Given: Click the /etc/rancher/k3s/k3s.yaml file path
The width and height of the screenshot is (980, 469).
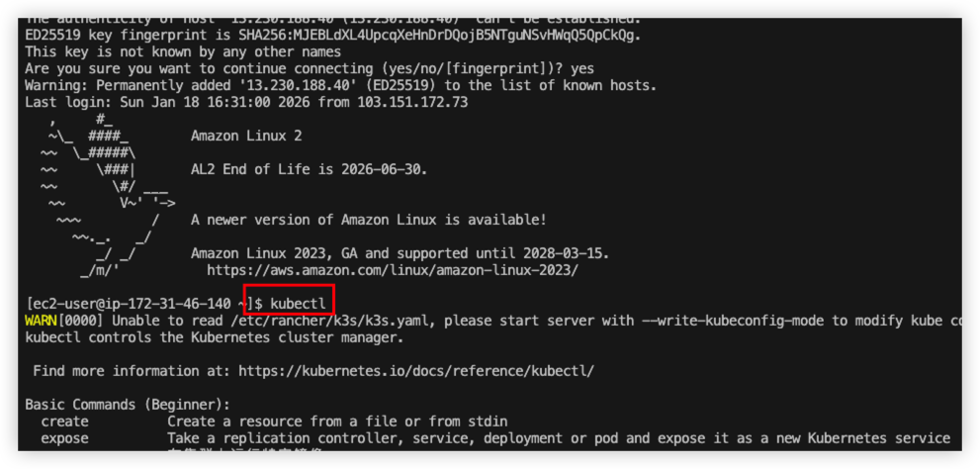Looking at the screenshot, I should (323, 320).
